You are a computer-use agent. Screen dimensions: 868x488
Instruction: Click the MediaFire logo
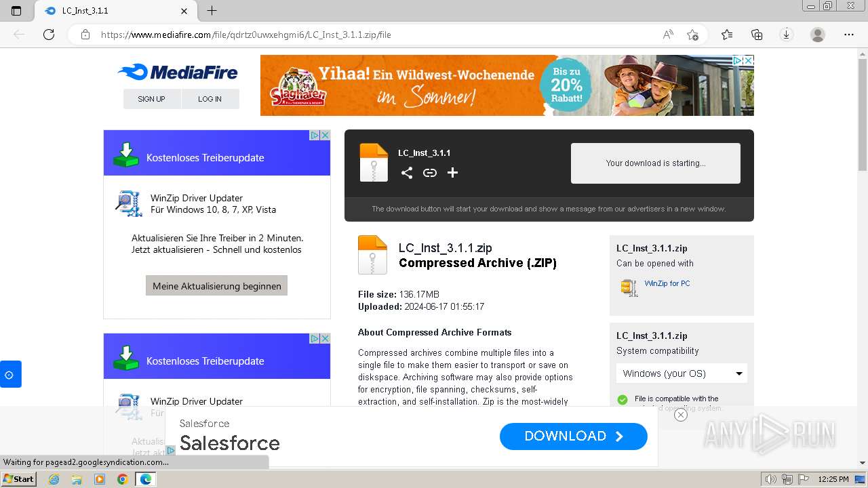click(x=177, y=73)
